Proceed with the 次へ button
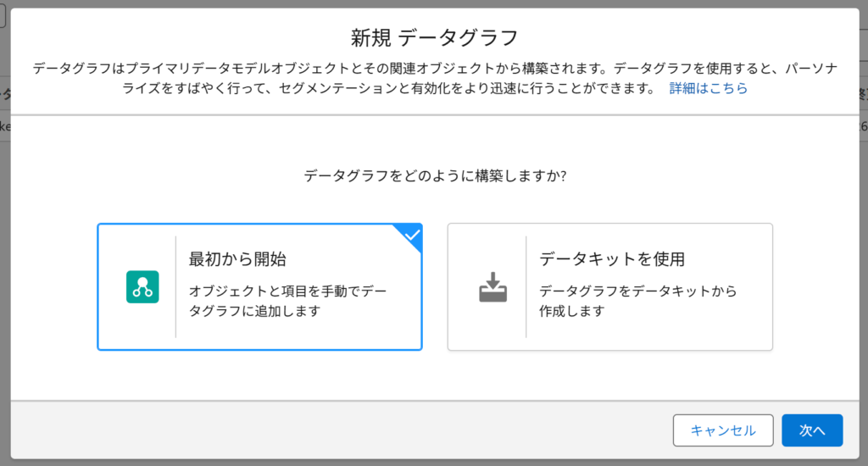Image resolution: width=868 pixels, height=466 pixels. coord(812,430)
